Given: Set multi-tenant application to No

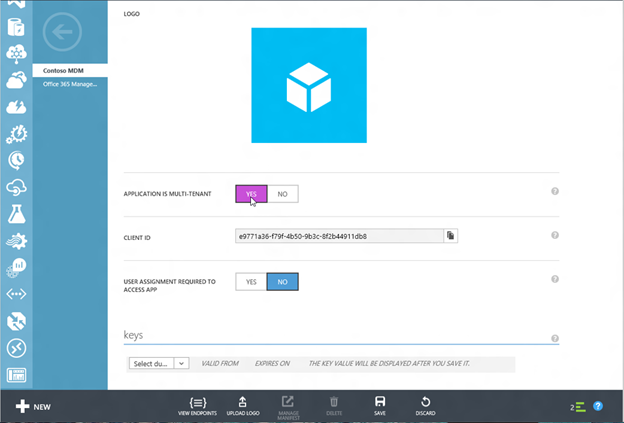Looking at the screenshot, I should point(282,194).
